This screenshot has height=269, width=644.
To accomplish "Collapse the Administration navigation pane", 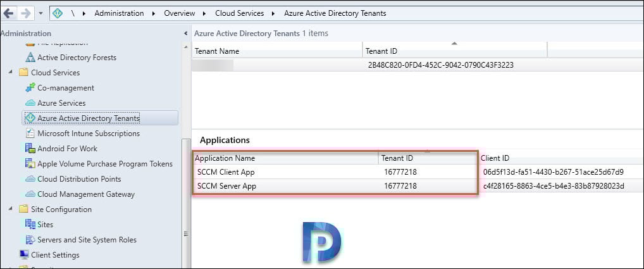I will coord(185,34).
